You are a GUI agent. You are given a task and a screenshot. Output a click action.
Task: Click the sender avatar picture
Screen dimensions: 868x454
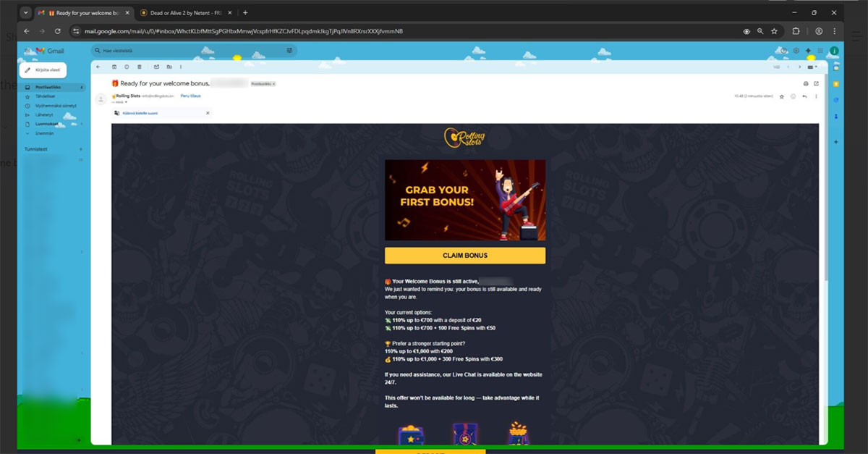pyautogui.click(x=101, y=100)
